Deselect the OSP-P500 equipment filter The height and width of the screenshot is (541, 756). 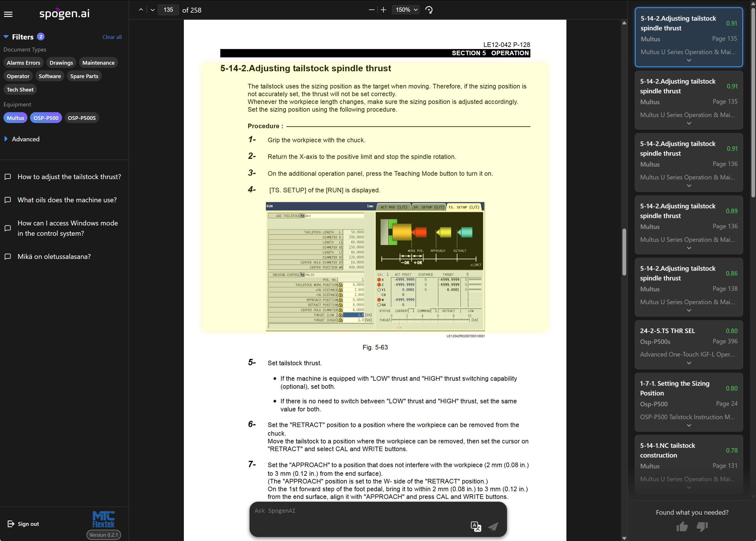click(46, 118)
